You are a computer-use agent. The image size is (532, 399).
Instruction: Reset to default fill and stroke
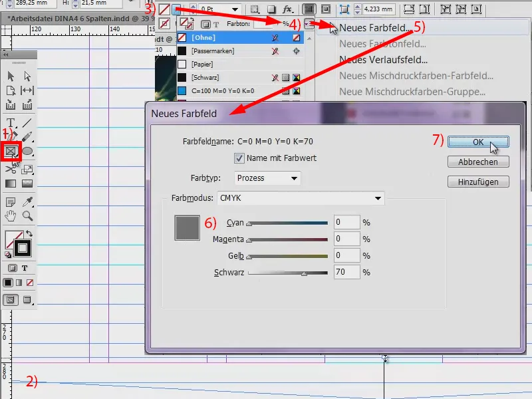(x=8, y=255)
